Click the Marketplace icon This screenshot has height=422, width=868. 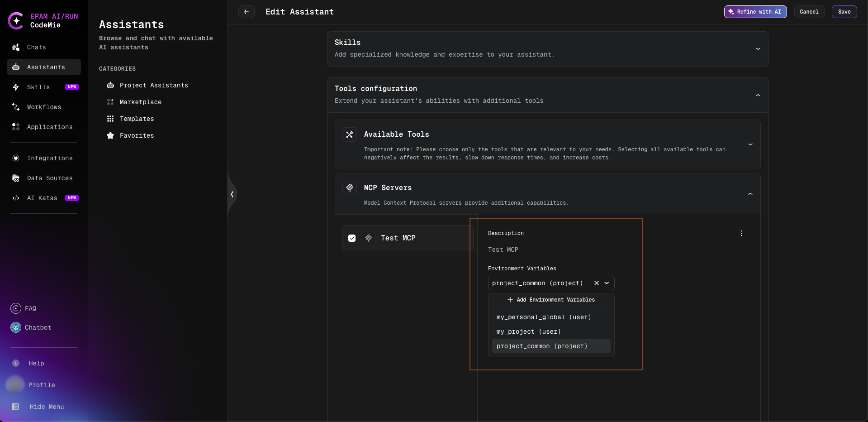[110, 102]
